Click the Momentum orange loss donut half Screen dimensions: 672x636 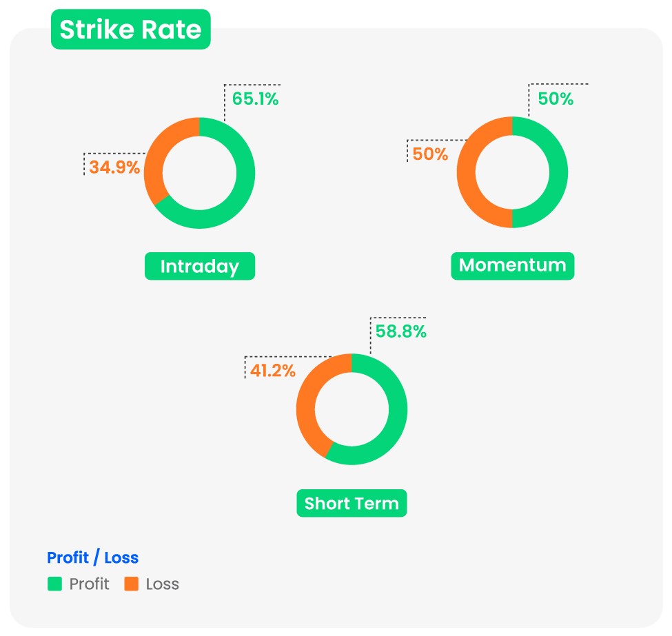(467, 172)
